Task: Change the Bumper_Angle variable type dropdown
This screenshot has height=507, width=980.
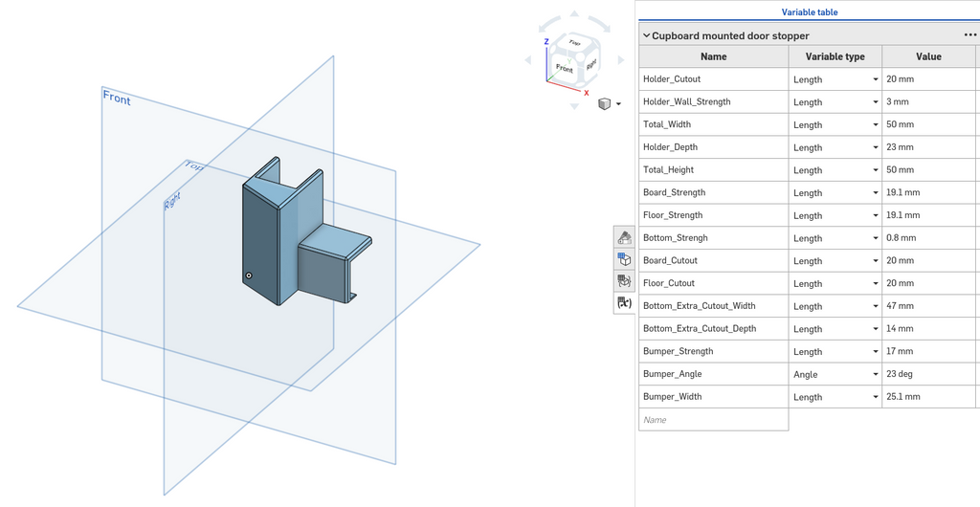Action: point(835,374)
